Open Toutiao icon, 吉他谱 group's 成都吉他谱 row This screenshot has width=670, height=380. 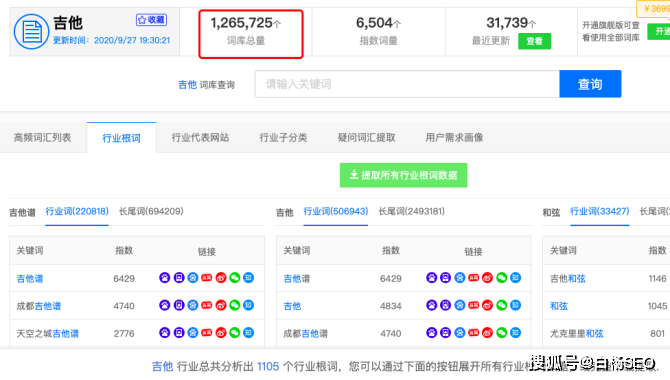point(207,305)
